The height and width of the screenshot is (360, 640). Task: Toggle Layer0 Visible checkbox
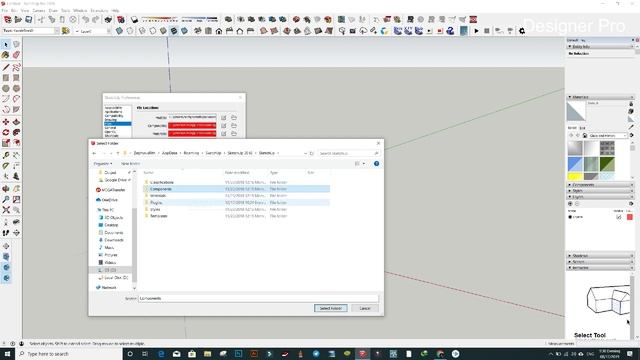(x=619, y=217)
